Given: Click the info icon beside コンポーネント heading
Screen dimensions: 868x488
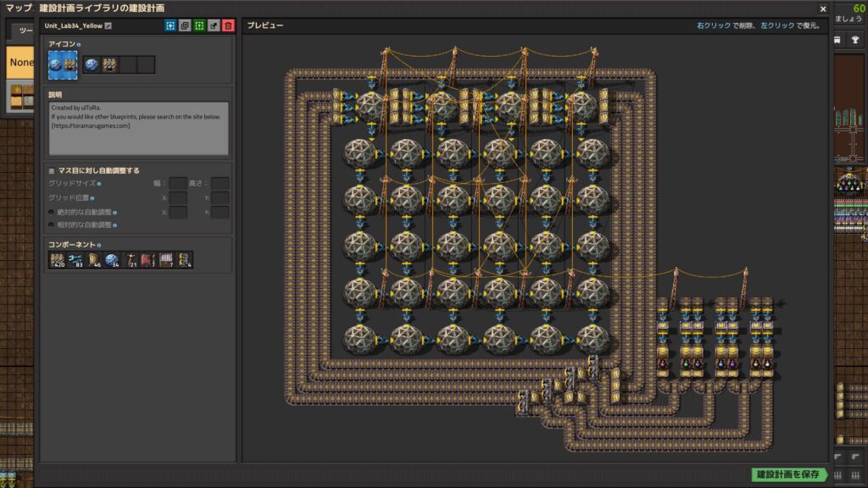Looking at the screenshot, I should (x=99, y=245).
